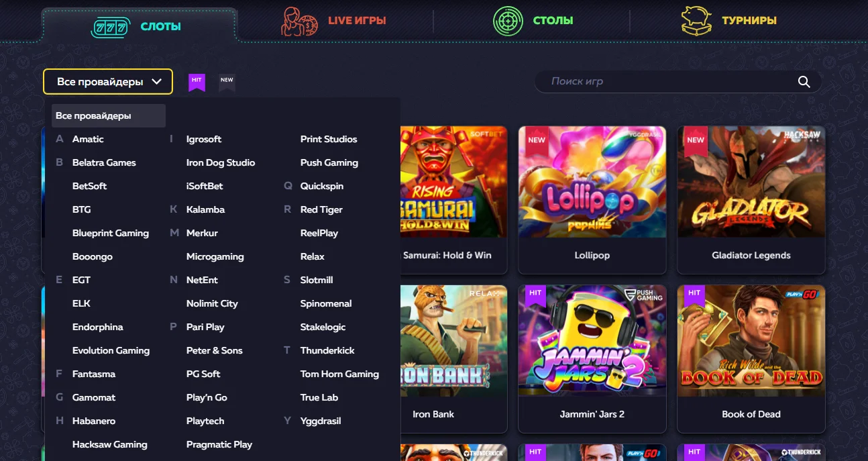Focus the Поиск игр search field
This screenshot has width=868, height=461.
tap(677, 81)
